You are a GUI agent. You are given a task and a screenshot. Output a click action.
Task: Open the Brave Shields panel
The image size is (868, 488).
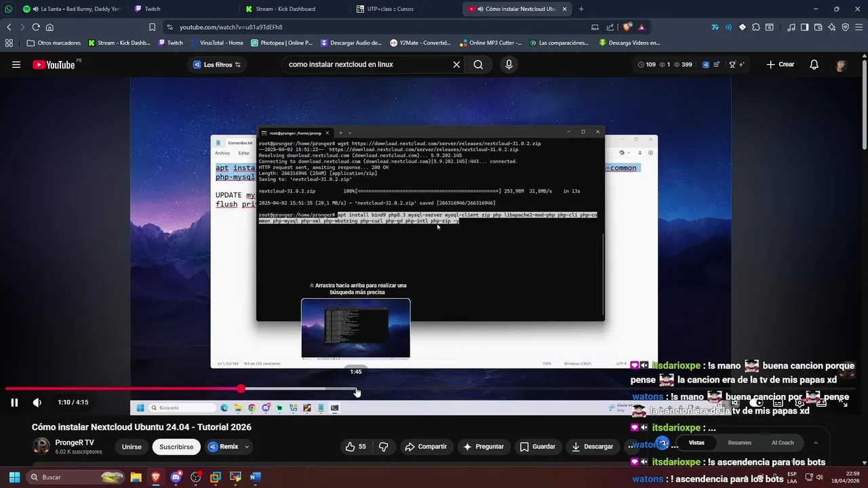coord(628,27)
